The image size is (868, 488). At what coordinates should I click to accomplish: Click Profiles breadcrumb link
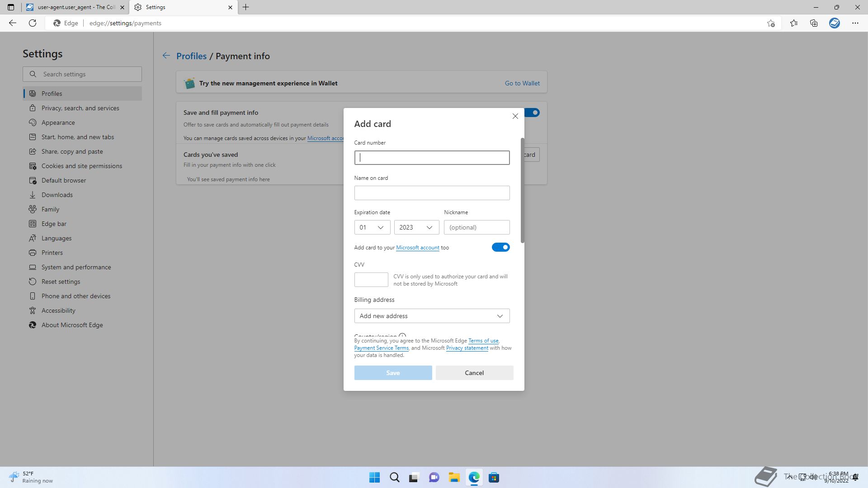(191, 56)
